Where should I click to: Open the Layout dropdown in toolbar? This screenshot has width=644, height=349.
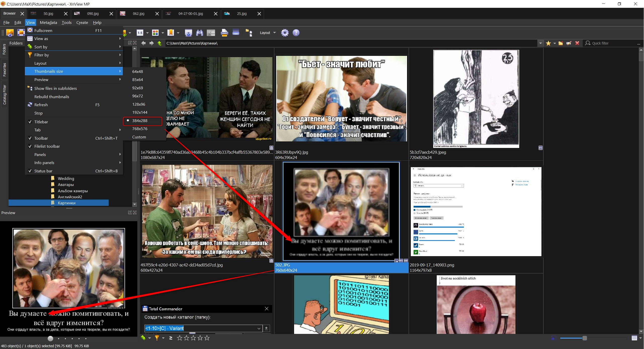[268, 33]
